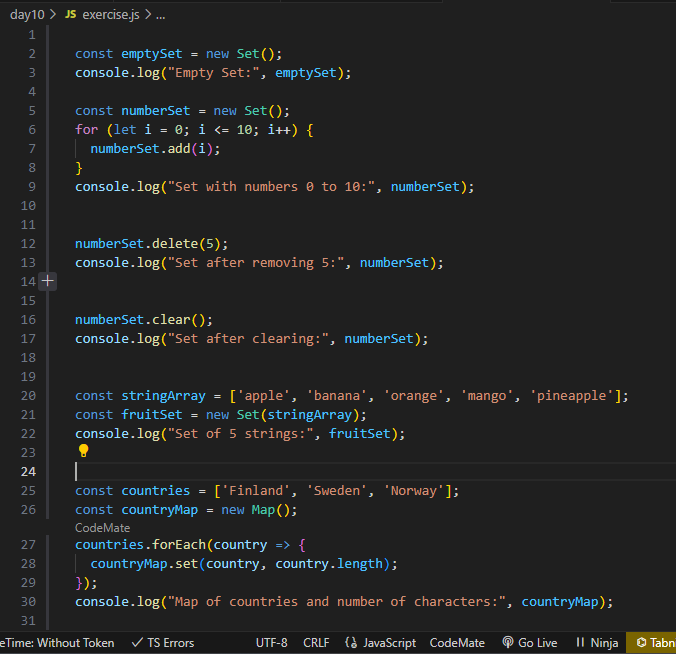Click the Go Live broadcast icon
Image resolution: width=676 pixels, height=654 pixels.
[x=508, y=642]
